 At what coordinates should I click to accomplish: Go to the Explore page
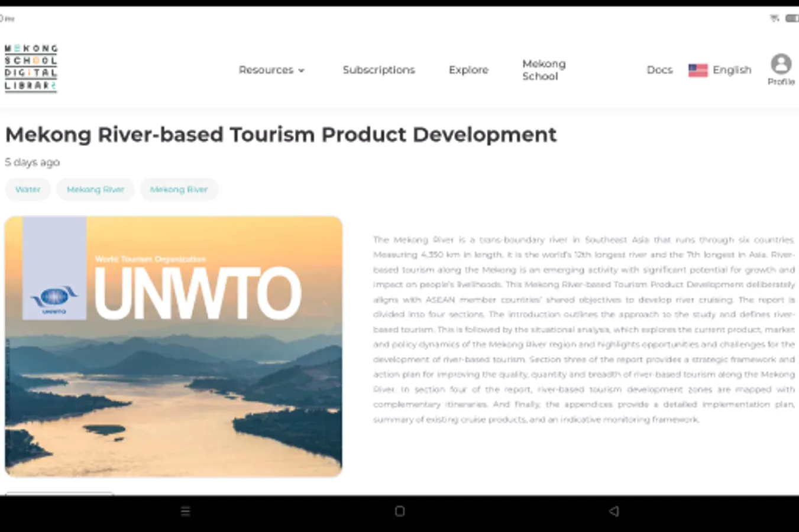coord(468,70)
